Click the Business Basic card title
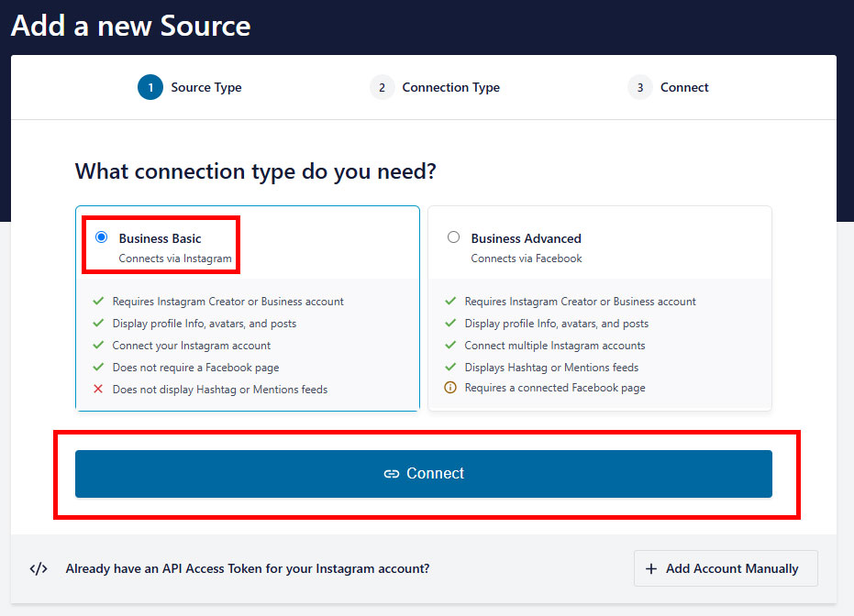This screenshot has height=616, width=854. coord(160,238)
